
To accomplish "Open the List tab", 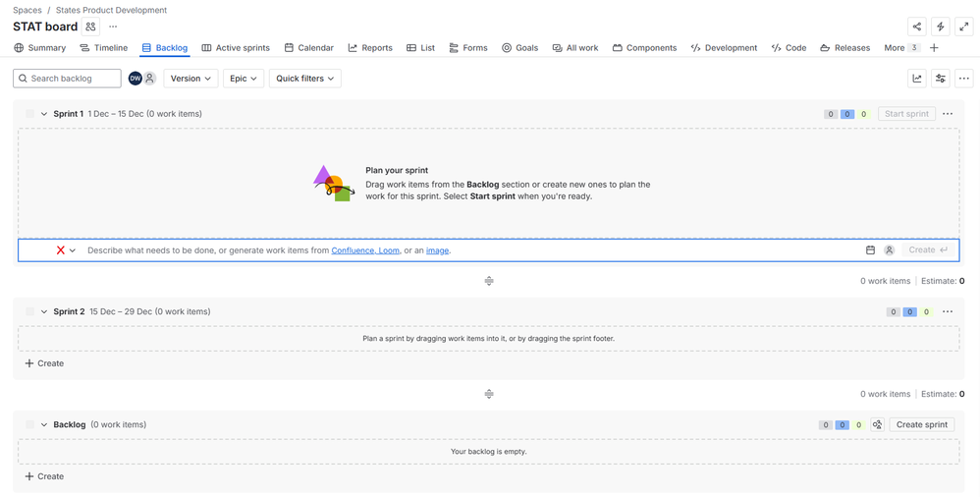I will tap(420, 47).
